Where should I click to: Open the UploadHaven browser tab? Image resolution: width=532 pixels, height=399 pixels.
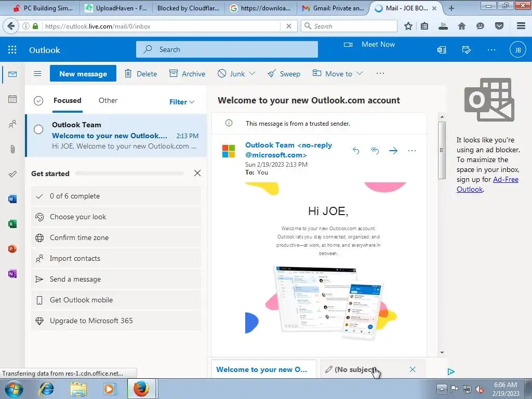tap(116, 8)
